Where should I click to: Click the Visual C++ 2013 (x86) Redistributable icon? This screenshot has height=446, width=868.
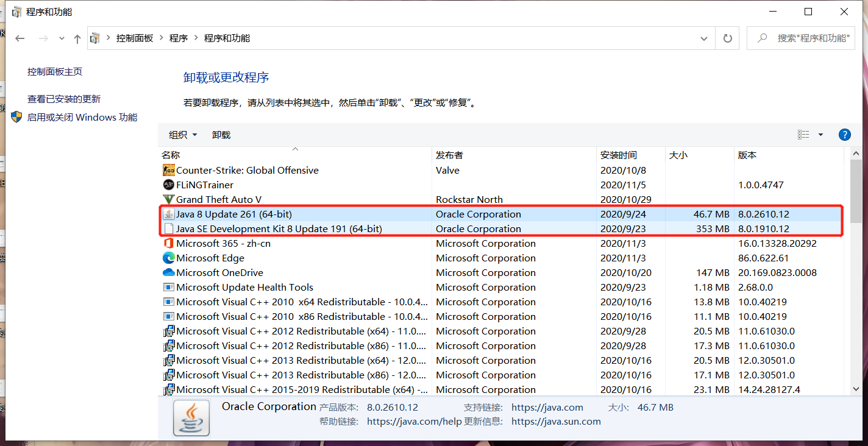click(169, 375)
